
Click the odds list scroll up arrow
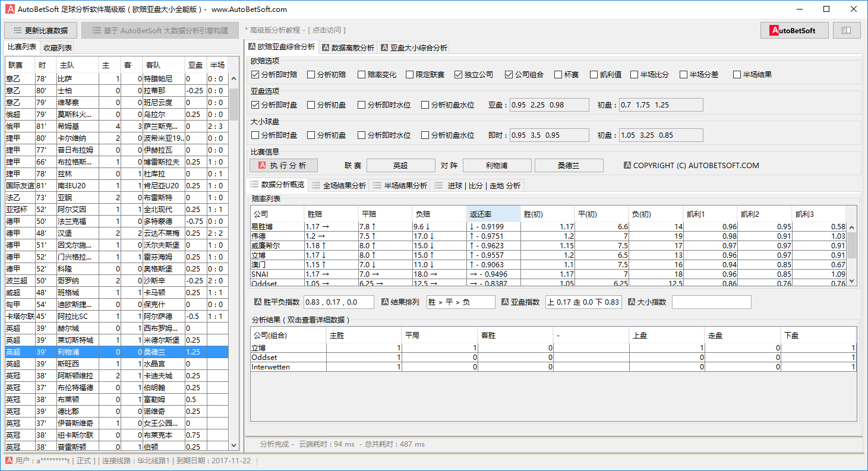coord(851,227)
